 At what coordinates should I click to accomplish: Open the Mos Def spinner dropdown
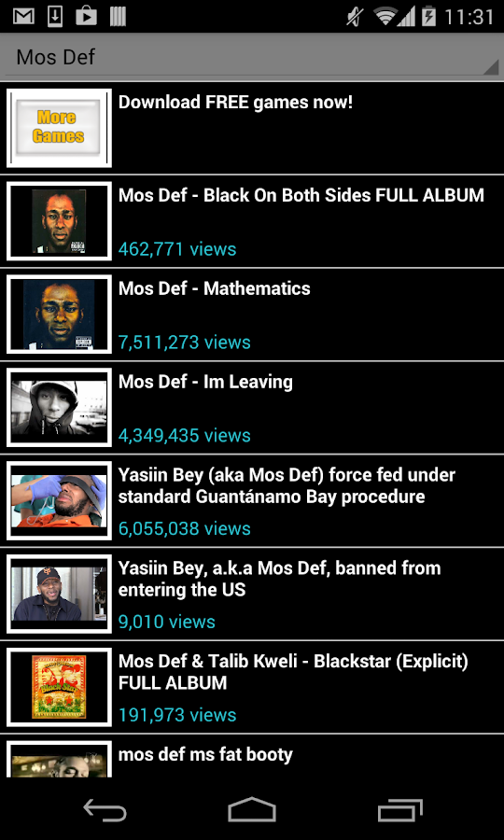[252, 57]
